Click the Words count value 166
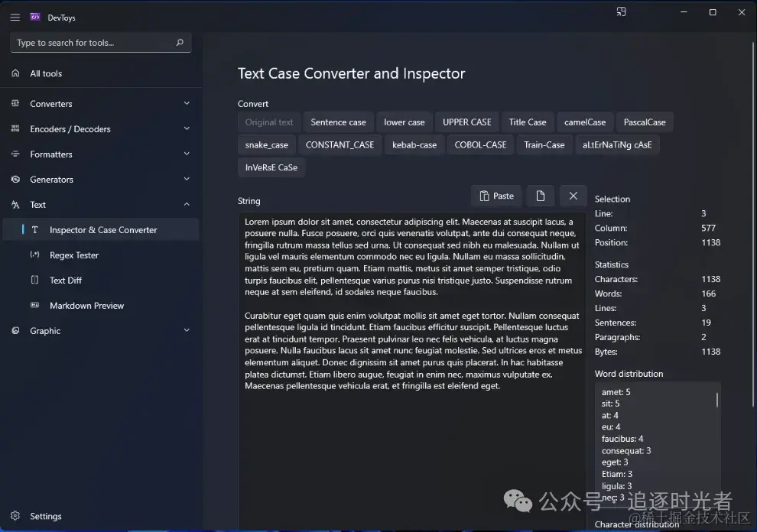757x532 pixels. [x=708, y=294]
